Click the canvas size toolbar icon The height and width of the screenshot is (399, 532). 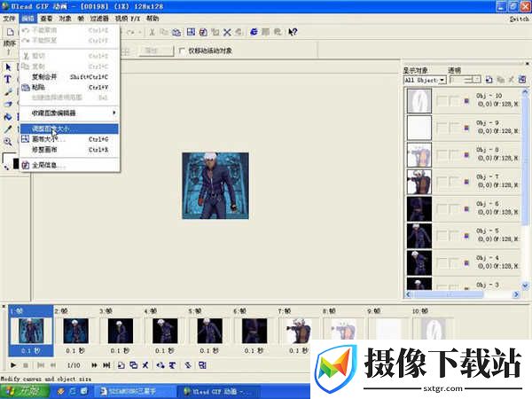[191, 32]
